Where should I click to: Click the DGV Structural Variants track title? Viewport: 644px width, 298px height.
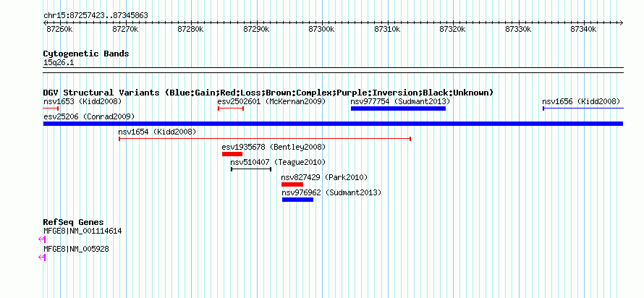pyautogui.click(x=268, y=93)
